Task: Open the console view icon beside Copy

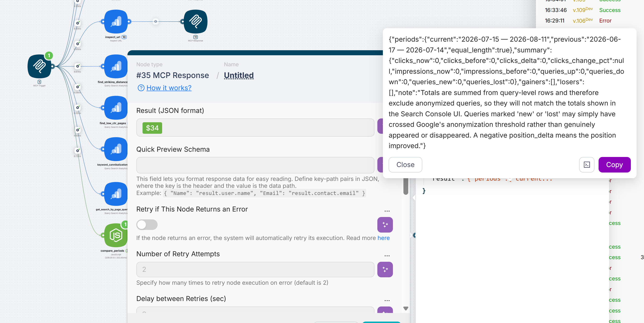Action: pyautogui.click(x=587, y=165)
